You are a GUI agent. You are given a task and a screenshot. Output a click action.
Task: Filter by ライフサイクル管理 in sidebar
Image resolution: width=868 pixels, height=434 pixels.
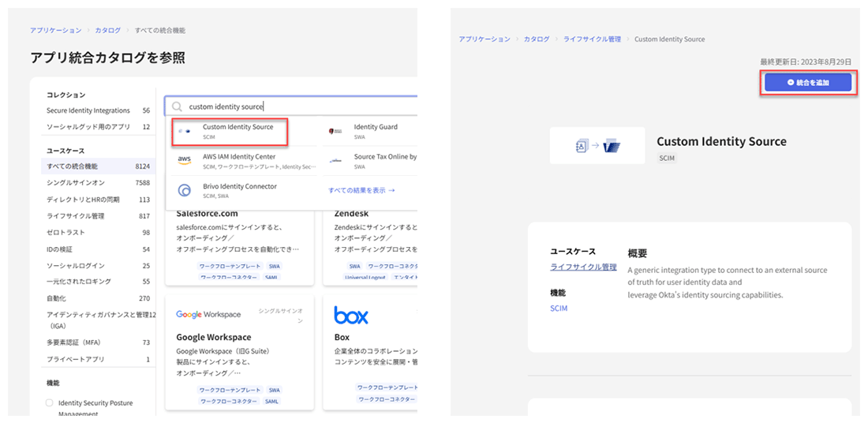pyautogui.click(x=75, y=216)
